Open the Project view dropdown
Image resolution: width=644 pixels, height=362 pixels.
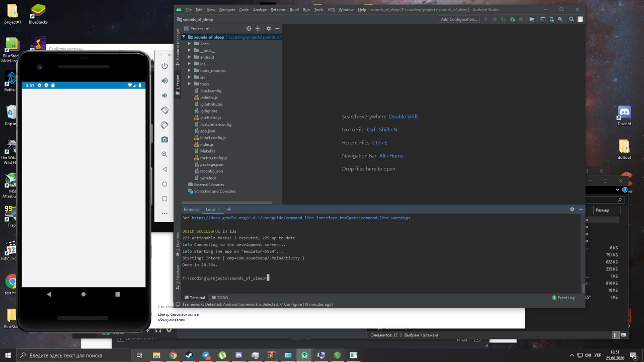196,29
